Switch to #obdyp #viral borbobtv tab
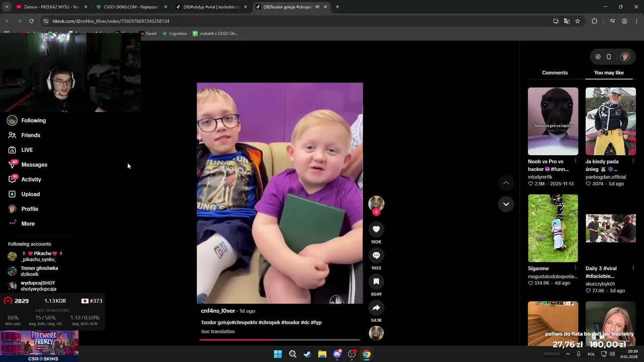 pyautogui.click(x=211, y=7)
